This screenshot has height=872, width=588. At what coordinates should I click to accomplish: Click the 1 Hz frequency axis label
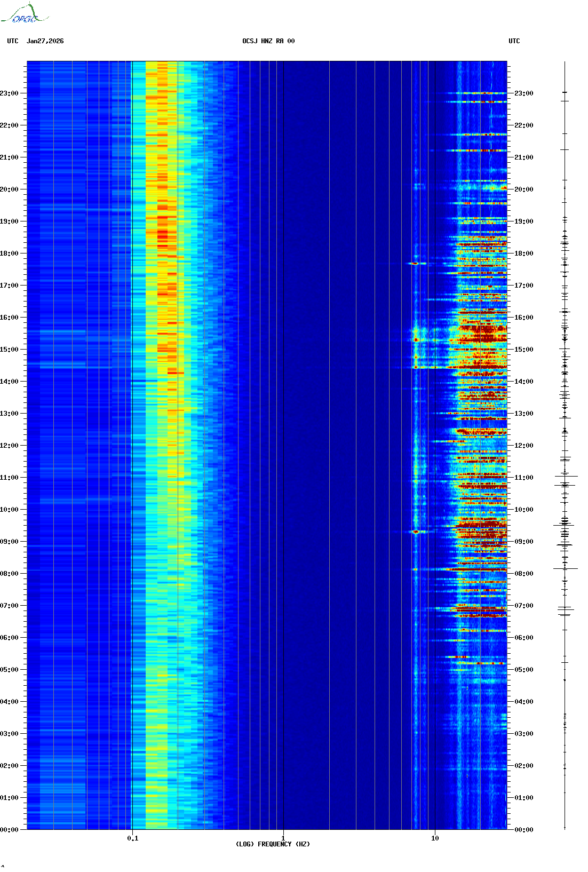(283, 838)
